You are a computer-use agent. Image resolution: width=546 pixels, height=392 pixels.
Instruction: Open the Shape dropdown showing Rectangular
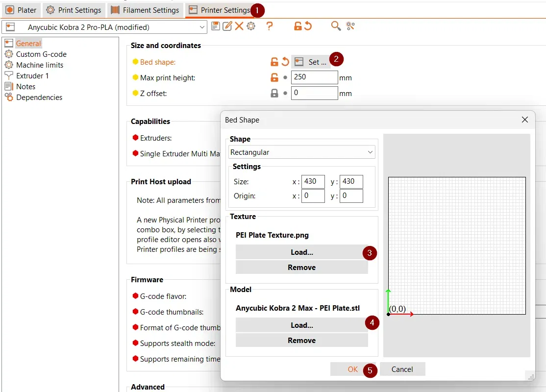click(x=302, y=152)
